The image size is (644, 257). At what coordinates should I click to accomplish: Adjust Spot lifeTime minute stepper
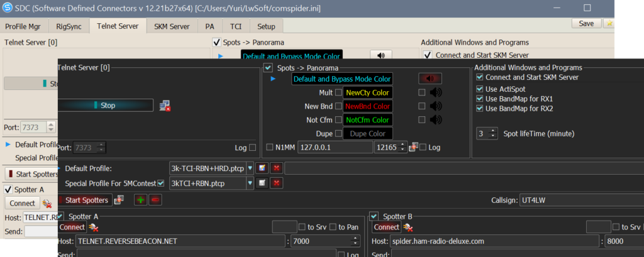click(x=492, y=133)
